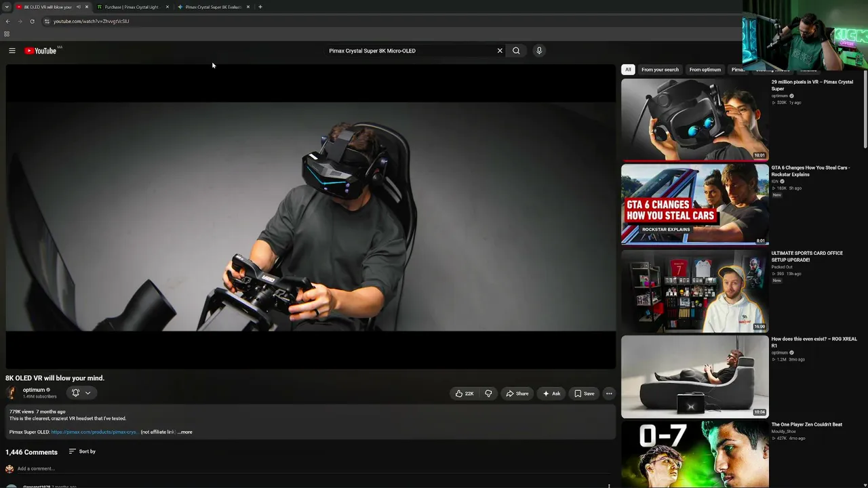Click the video title '8K OLED VR will blow your mind.'

pos(55,378)
